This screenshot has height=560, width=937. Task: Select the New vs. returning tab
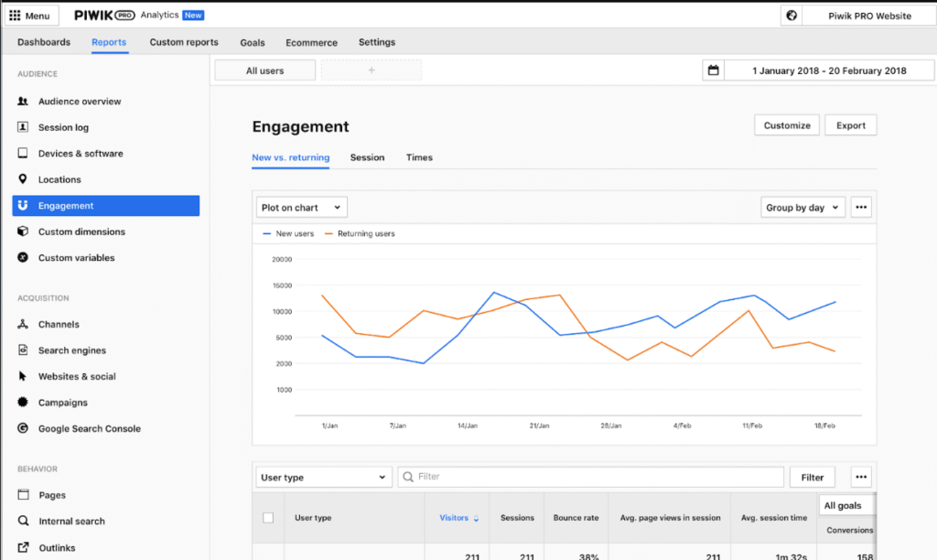[290, 157]
